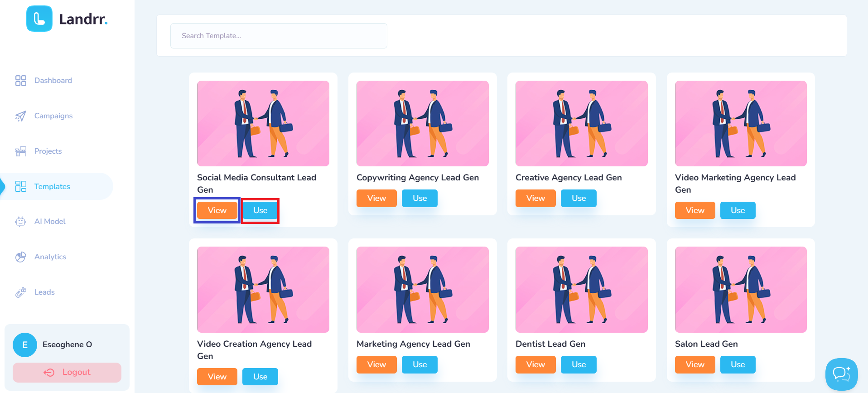Click the Video Creation Agency Lead Gen thumbnail

pyautogui.click(x=263, y=290)
